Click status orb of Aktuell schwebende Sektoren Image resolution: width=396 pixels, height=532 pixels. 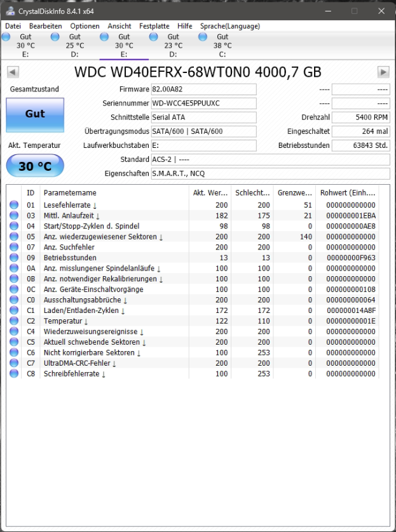coord(14,342)
